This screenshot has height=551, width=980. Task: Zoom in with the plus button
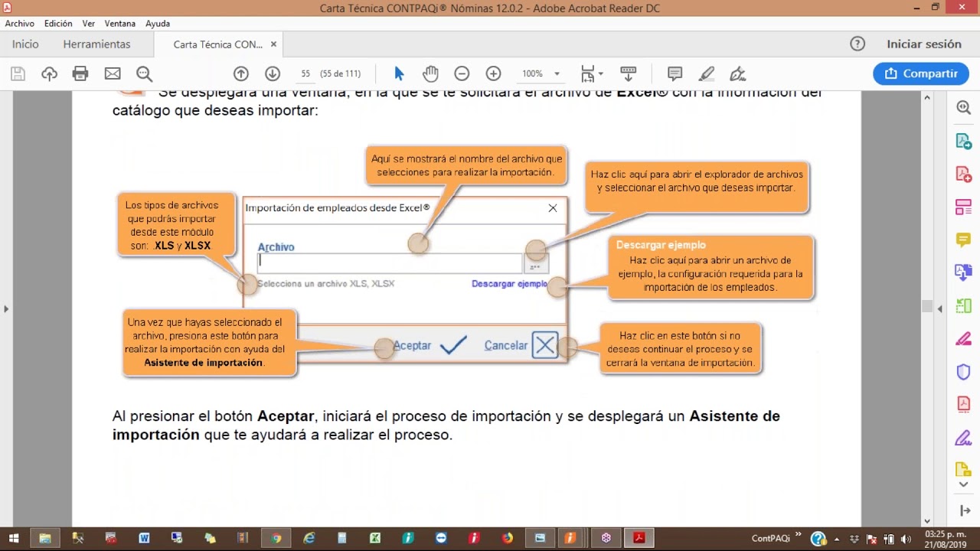pos(493,73)
